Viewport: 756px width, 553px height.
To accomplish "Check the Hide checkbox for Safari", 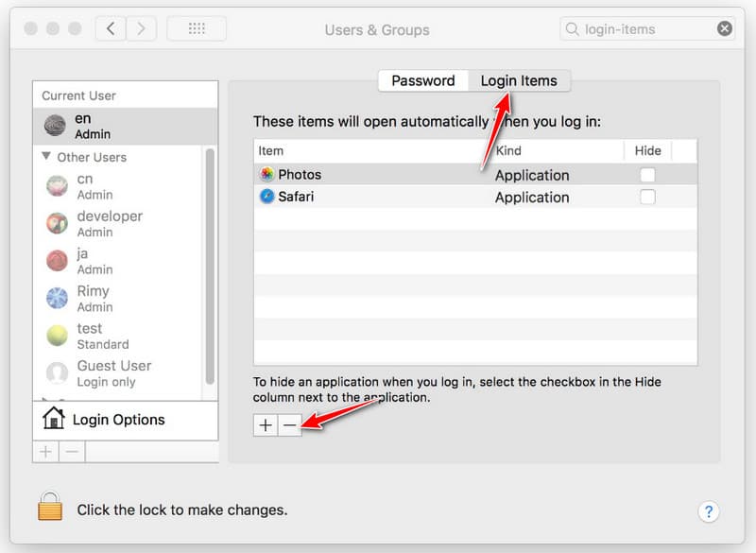I will click(x=648, y=197).
